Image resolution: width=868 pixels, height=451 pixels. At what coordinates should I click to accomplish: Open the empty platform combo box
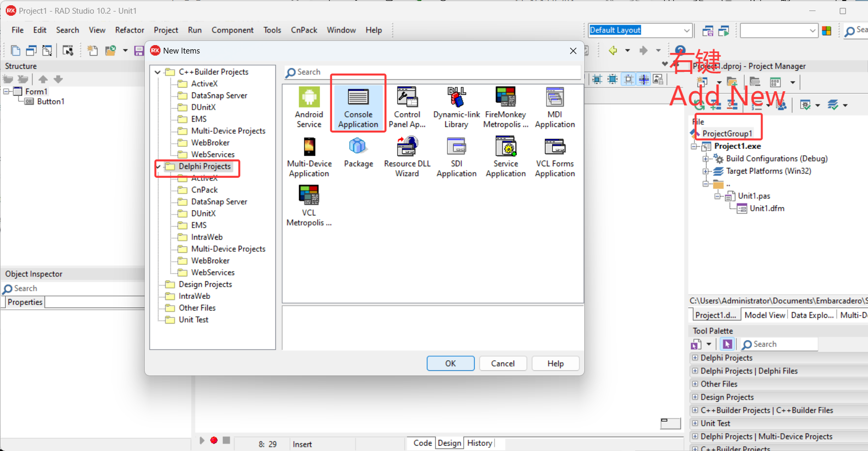(x=812, y=30)
